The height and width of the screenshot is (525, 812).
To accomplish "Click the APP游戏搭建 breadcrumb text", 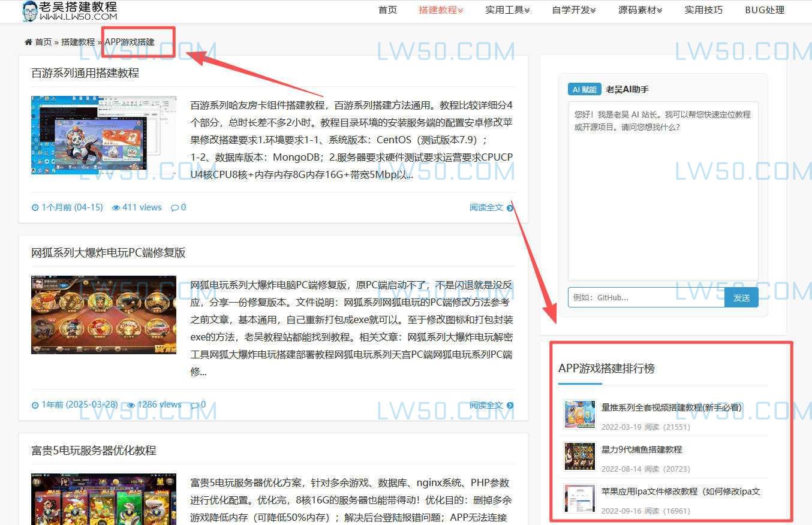I will tap(130, 42).
